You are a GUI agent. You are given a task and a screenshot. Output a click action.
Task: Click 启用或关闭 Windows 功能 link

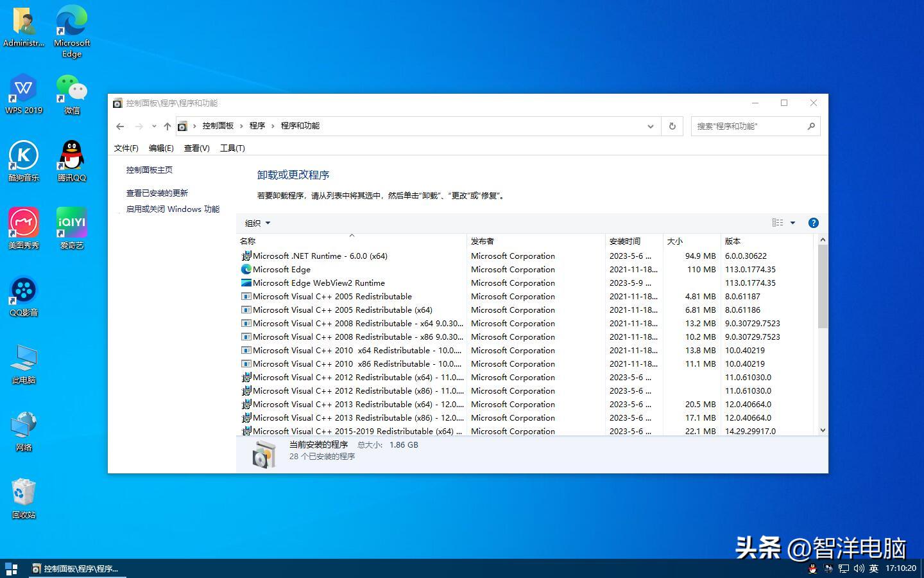(x=173, y=209)
